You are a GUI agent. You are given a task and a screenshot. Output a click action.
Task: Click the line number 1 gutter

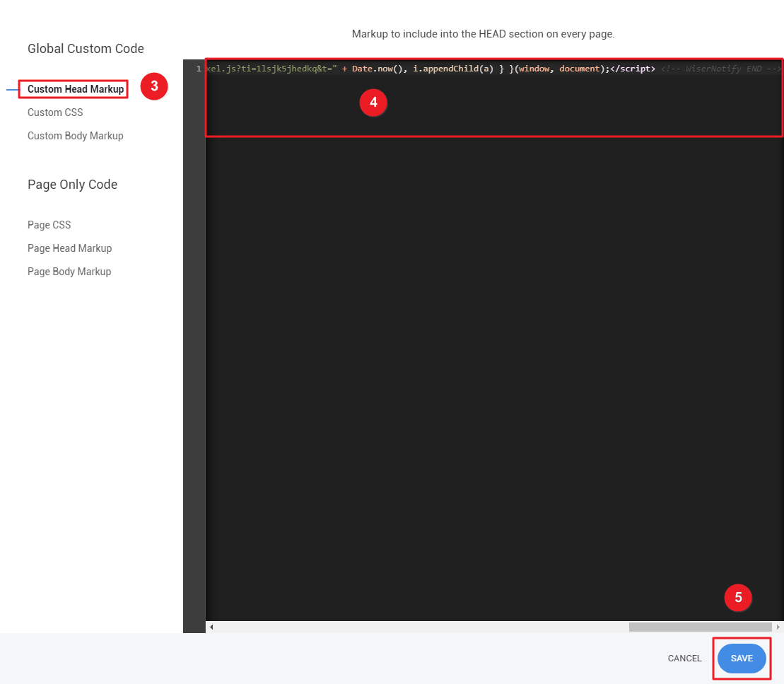(x=199, y=69)
